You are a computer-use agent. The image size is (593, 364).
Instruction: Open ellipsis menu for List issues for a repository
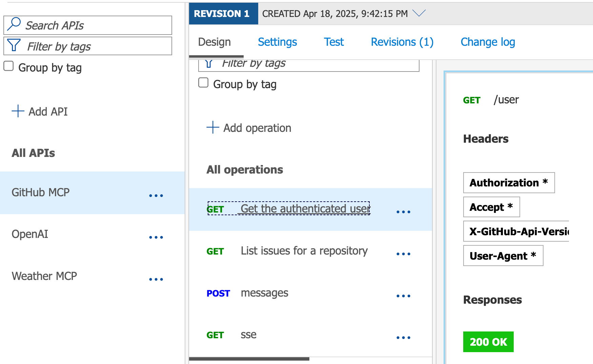point(403,254)
